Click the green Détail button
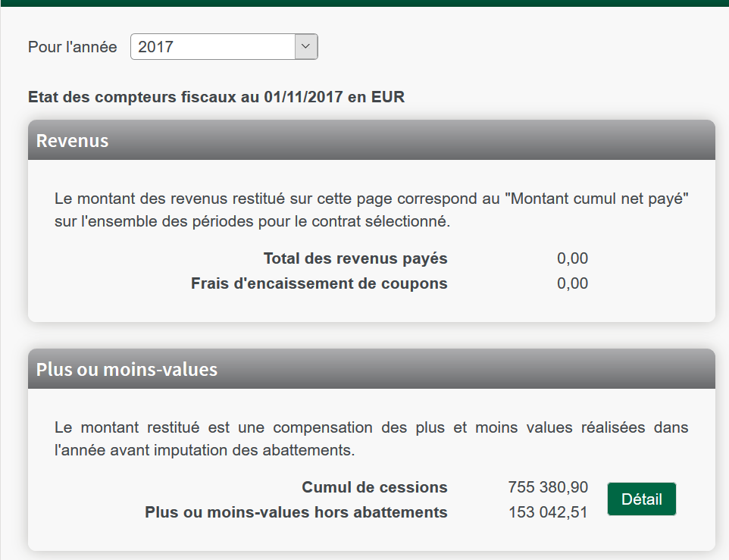Viewport: 729px width, 560px height. click(x=642, y=499)
